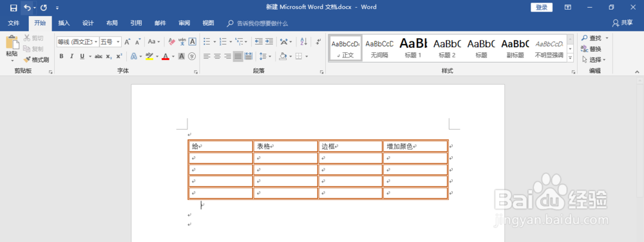Switch to the 插入 ribbon tab

tap(64, 23)
